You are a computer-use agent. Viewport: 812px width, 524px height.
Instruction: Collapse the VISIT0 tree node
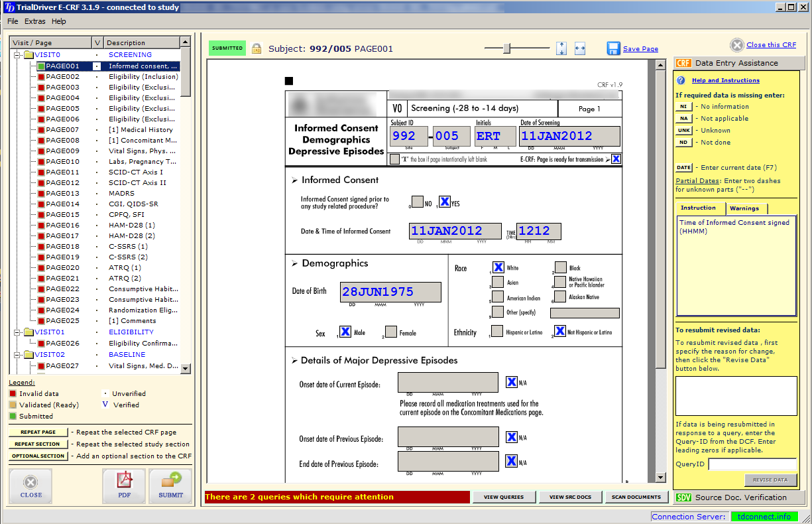point(18,55)
